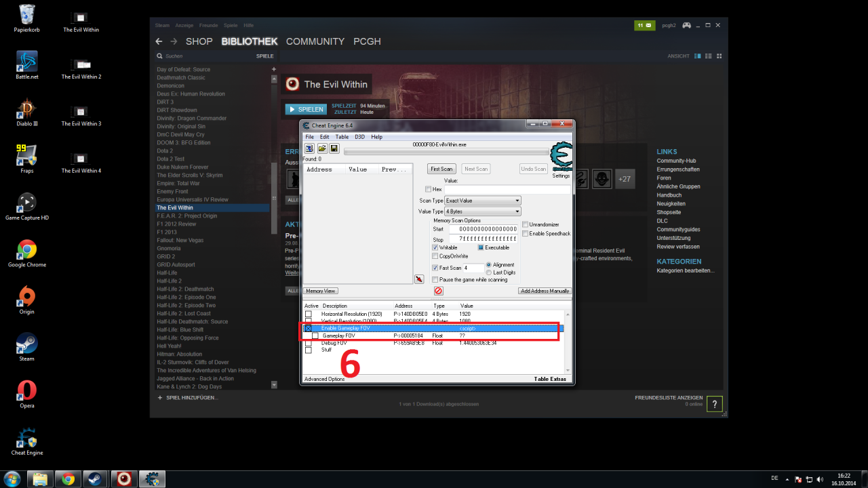The height and width of the screenshot is (488, 868).
Task: Open Cheat Engine Settings logo
Action: [561, 159]
